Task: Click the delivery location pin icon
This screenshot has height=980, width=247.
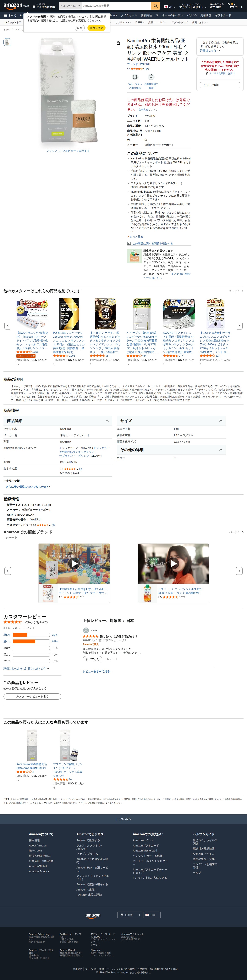Action: pyautogui.click(x=34, y=7)
